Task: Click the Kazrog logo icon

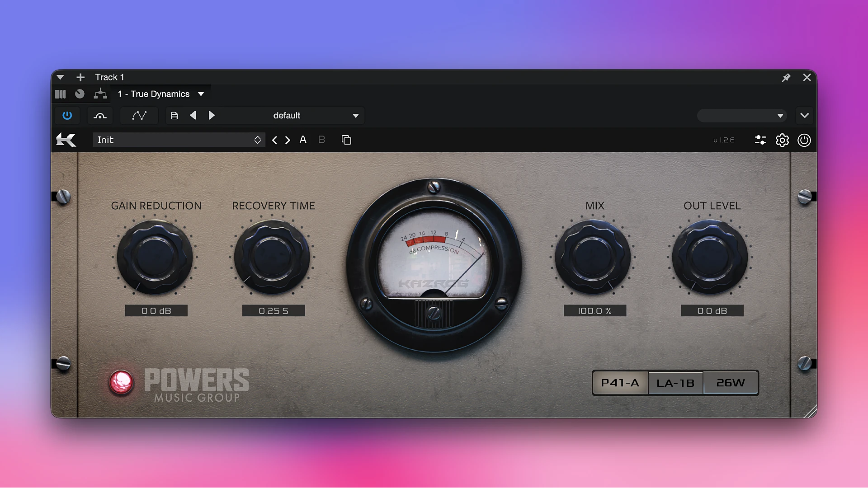Action: pyautogui.click(x=66, y=140)
